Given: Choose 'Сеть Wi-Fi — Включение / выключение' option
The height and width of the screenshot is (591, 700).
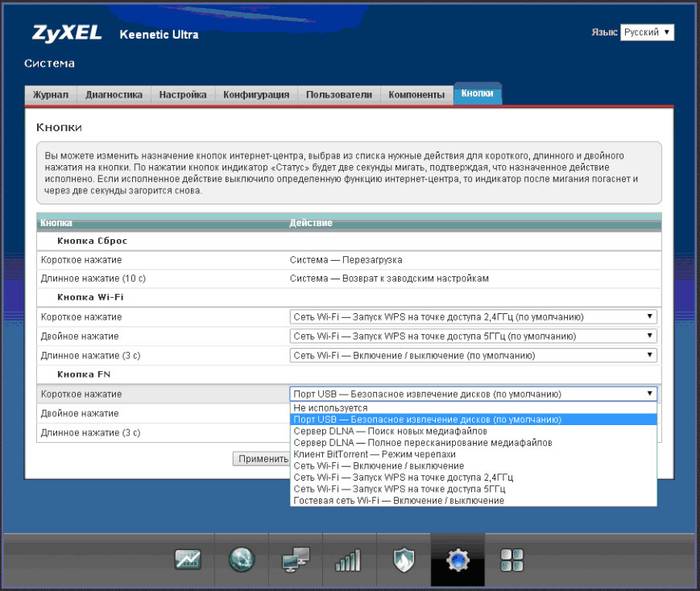Looking at the screenshot, I should [x=473, y=466].
